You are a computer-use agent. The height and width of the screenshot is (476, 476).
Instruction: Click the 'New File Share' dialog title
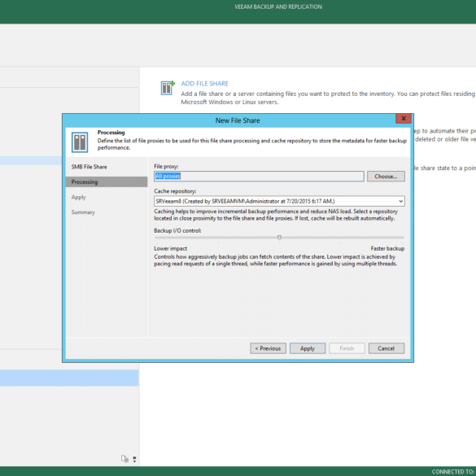[x=238, y=120]
